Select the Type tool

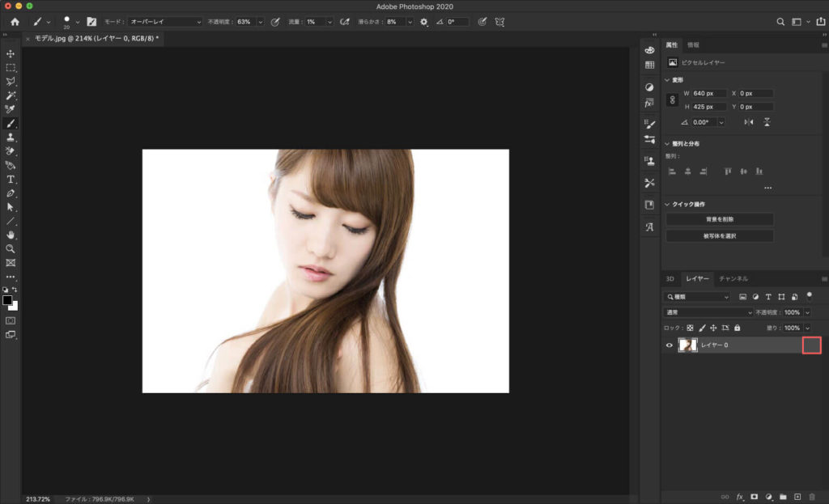11,180
